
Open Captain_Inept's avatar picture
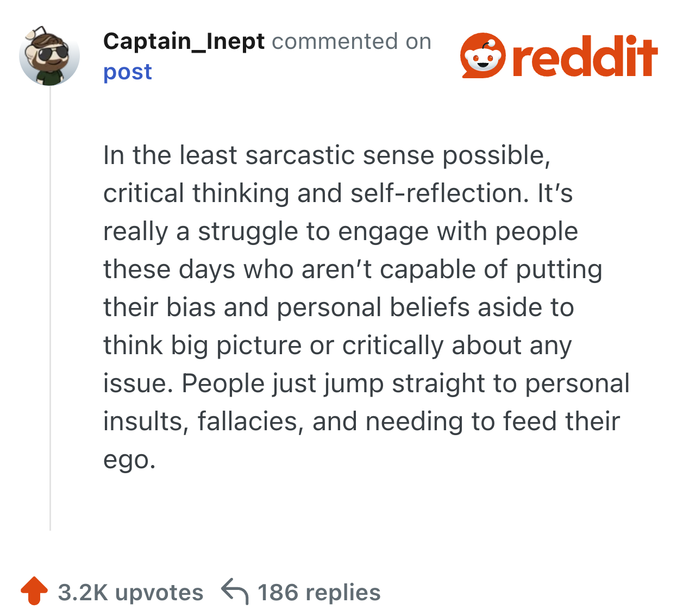49,56
